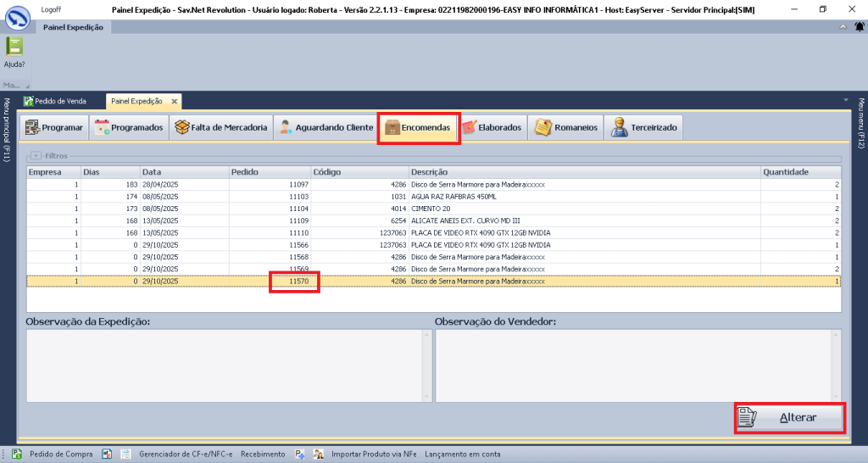Open the Programar tab with calendar icon

point(54,128)
